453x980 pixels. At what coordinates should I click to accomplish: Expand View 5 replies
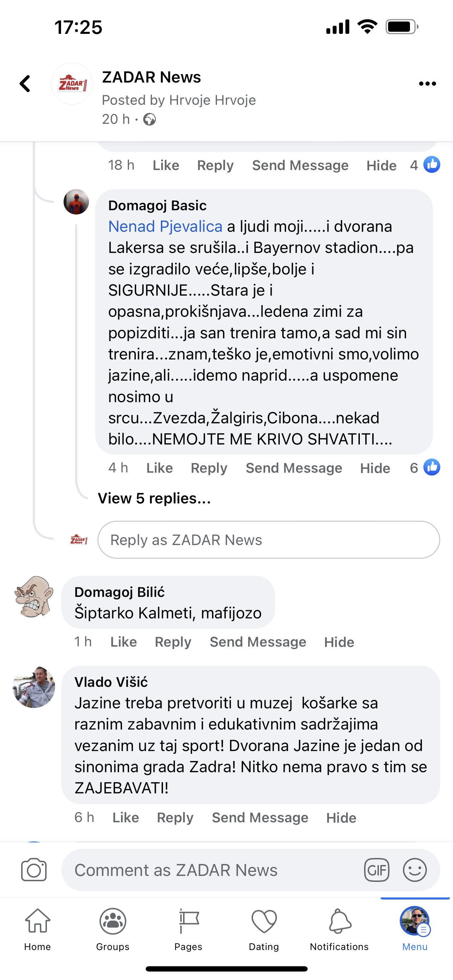pyautogui.click(x=154, y=498)
